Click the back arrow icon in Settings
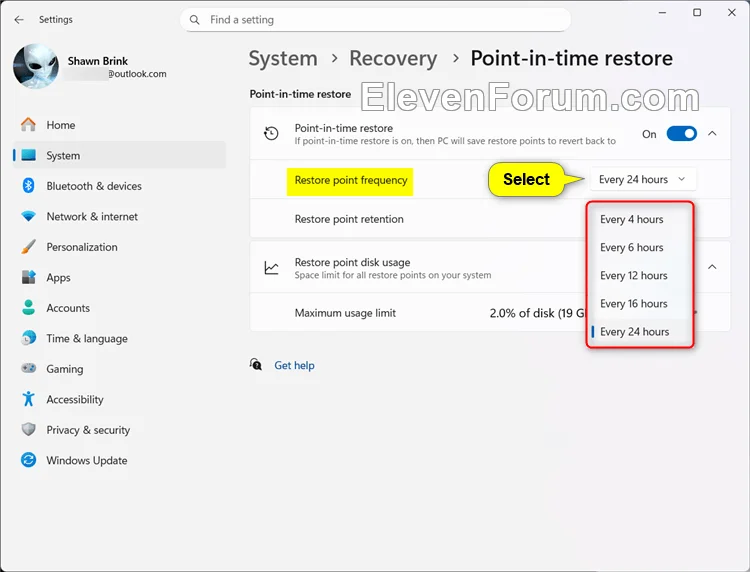 (19, 20)
